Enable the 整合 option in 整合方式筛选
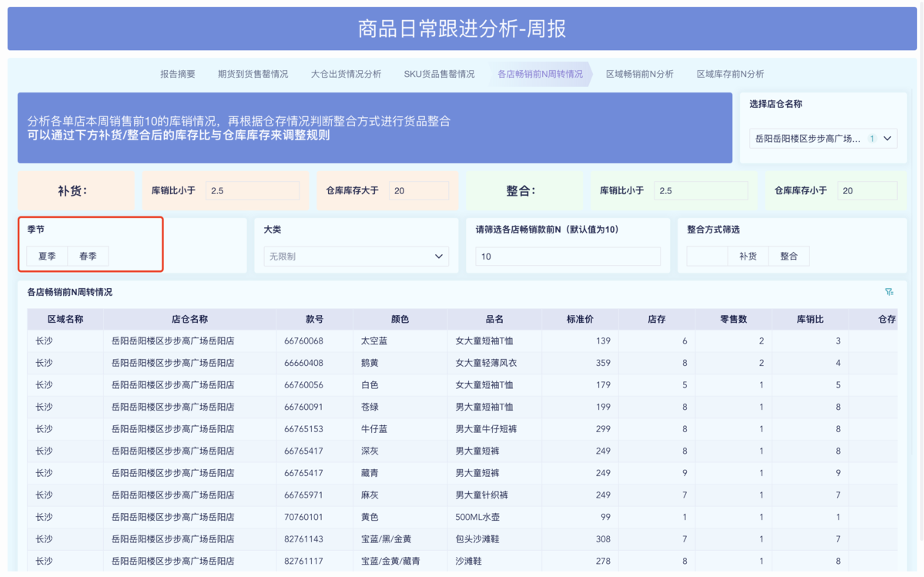Viewport: 924px width, 577px height. [788, 255]
